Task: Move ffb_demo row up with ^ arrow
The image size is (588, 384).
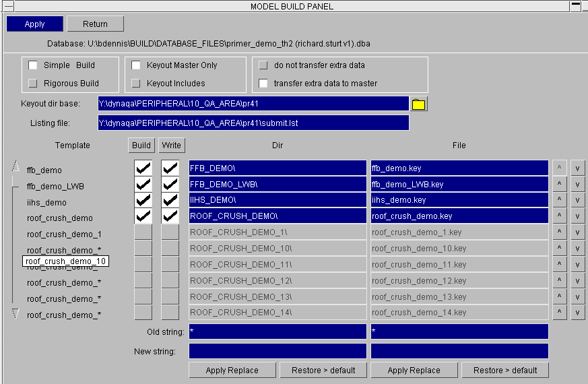Action: click(x=559, y=168)
